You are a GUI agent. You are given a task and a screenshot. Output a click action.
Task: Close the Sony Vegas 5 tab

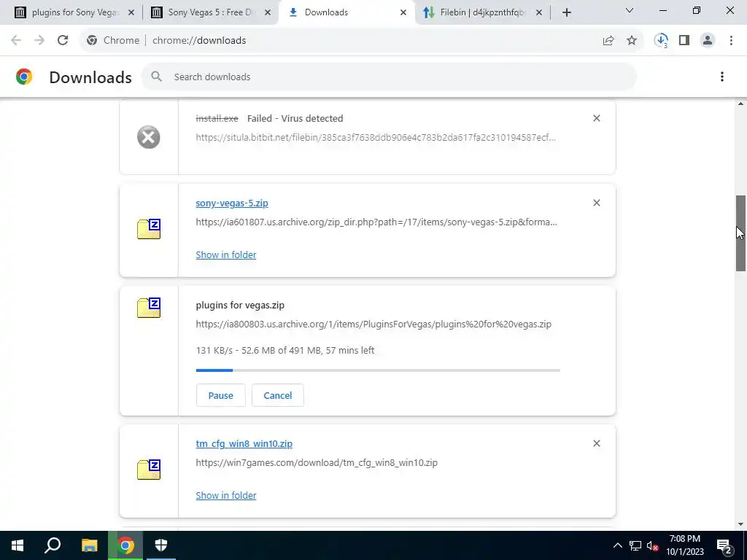coord(268,12)
